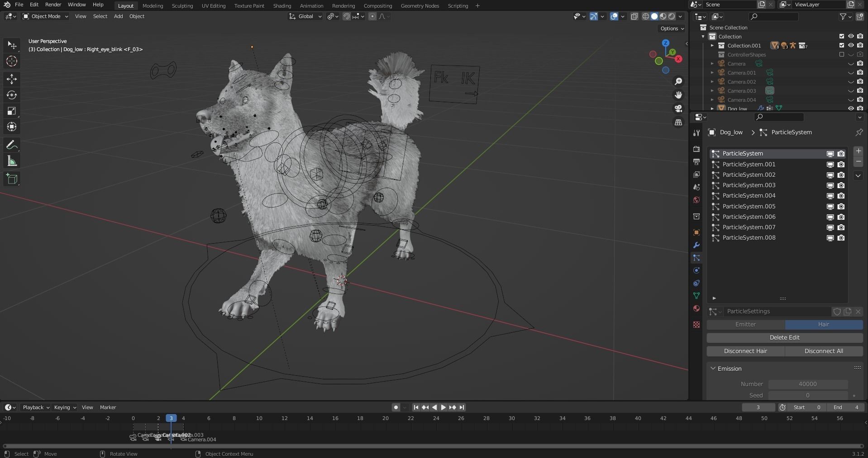Toggle X-ray display mode
The height and width of the screenshot is (458, 868).
[634, 16]
